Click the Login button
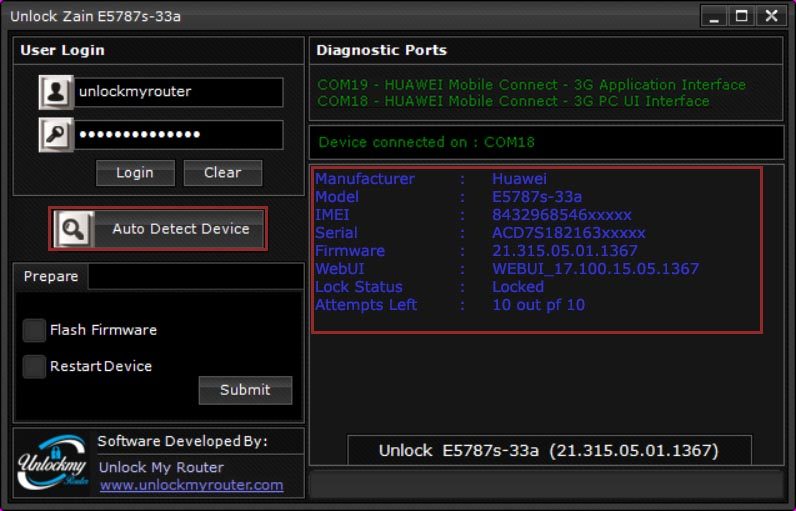This screenshot has height=511, width=796. [135, 173]
